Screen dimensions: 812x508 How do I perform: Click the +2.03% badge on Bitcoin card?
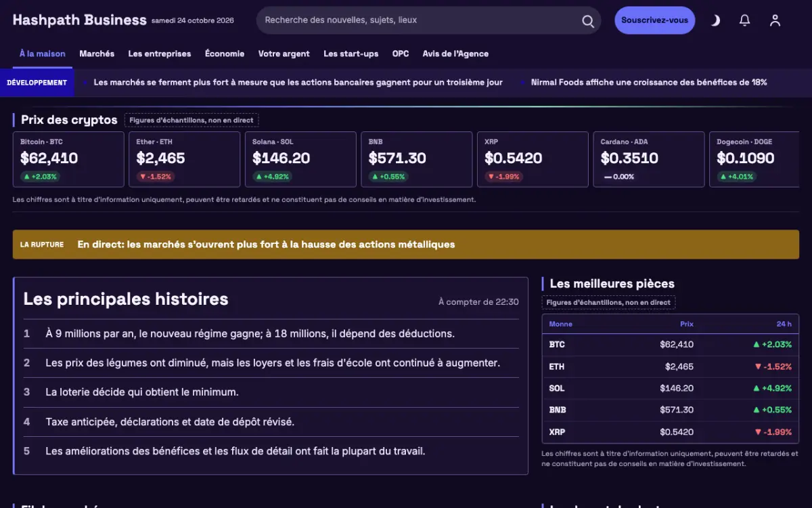click(40, 176)
